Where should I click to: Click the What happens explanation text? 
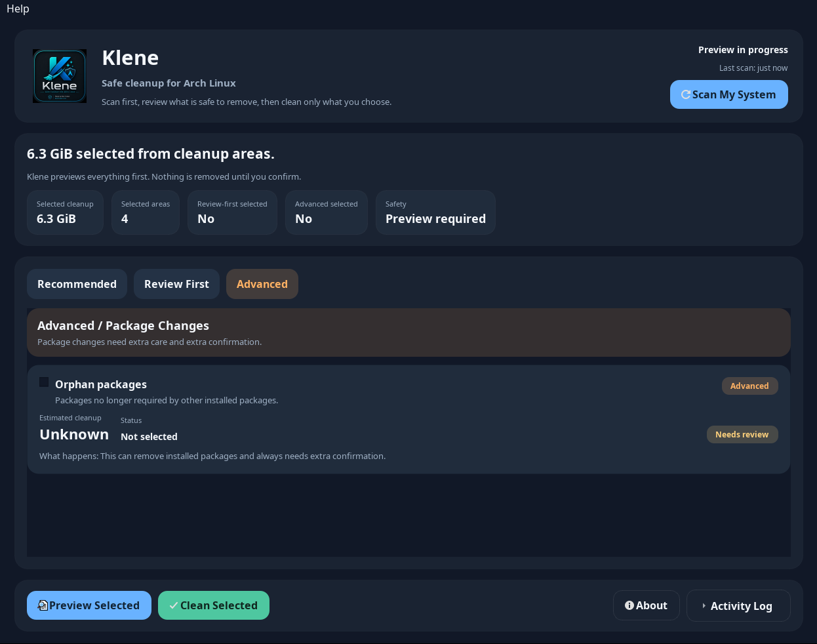coord(212,456)
